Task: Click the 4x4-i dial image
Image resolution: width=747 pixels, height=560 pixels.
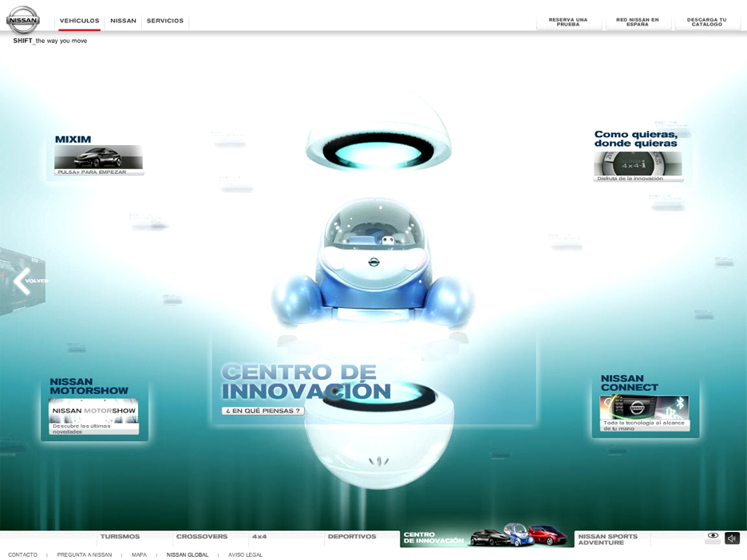Action: 638,164
